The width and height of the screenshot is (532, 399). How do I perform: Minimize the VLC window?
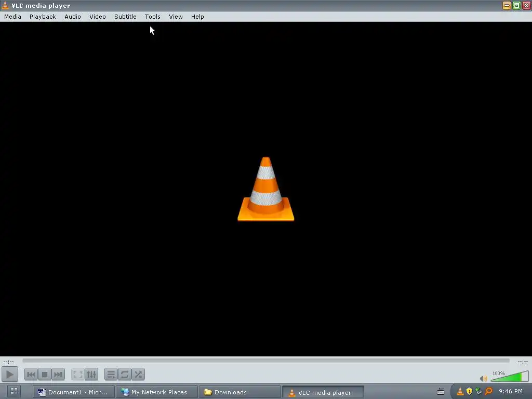tap(507, 5)
